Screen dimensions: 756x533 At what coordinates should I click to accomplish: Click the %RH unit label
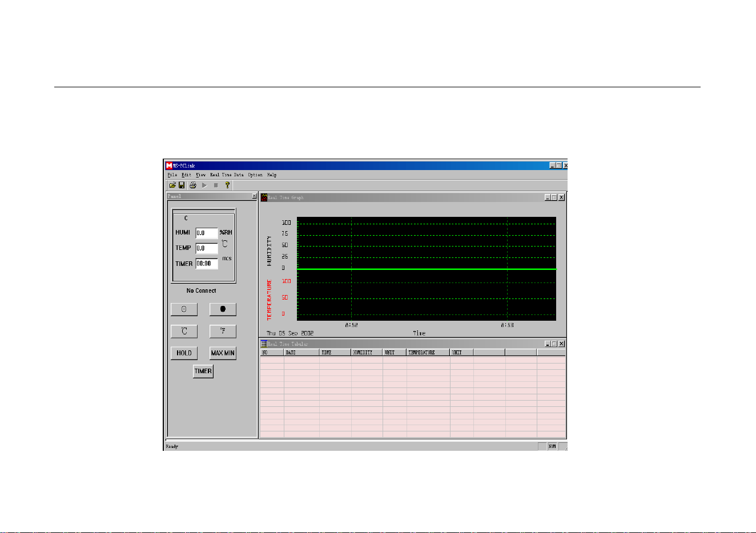(x=226, y=233)
